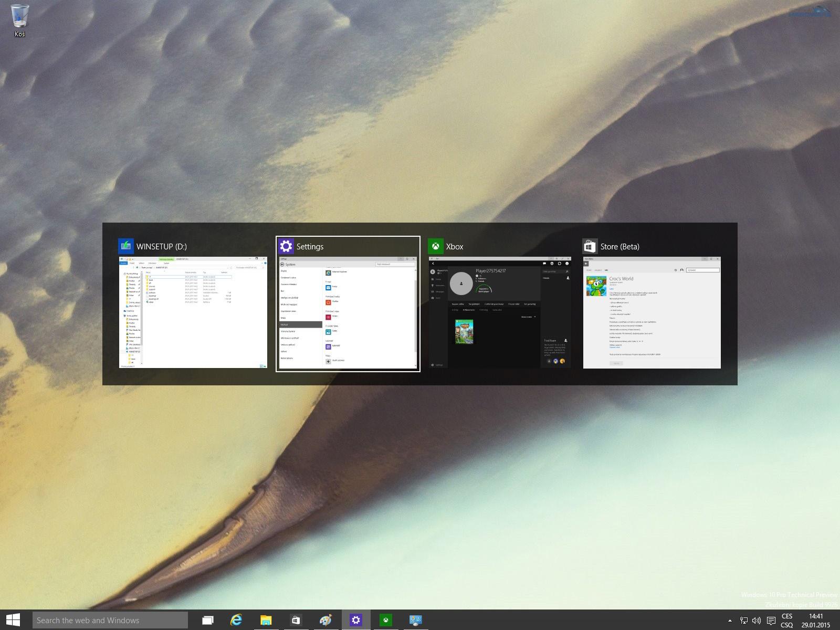The width and height of the screenshot is (840, 630).
Task: Open Task View from the taskbar
Action: click(208, 620)
